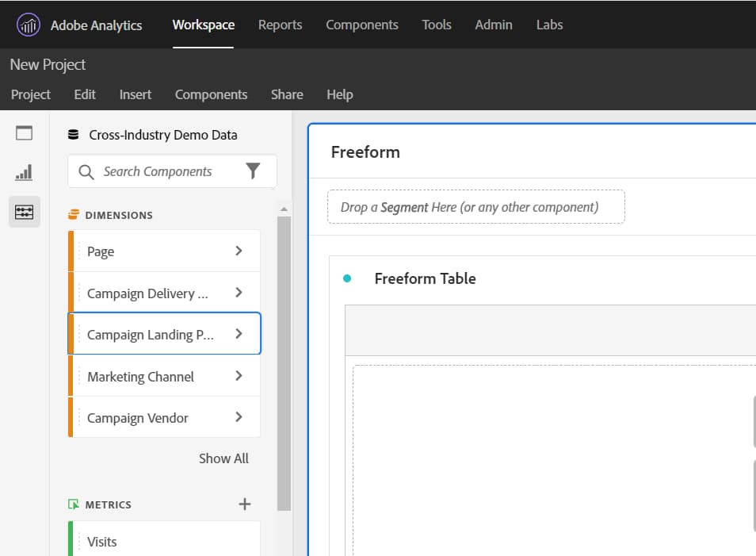
Task: Select the Visualizations bar-chart icon
Action: click(x=24, y=172)
